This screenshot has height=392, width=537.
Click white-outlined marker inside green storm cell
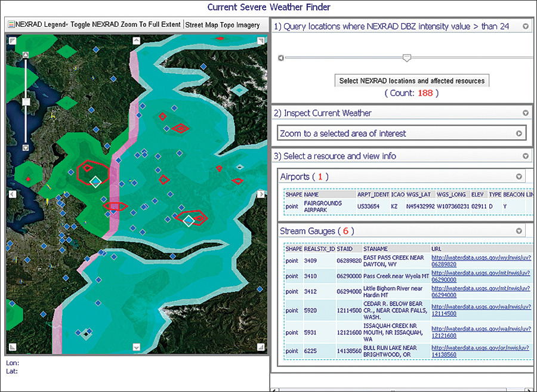coord(95,182)
